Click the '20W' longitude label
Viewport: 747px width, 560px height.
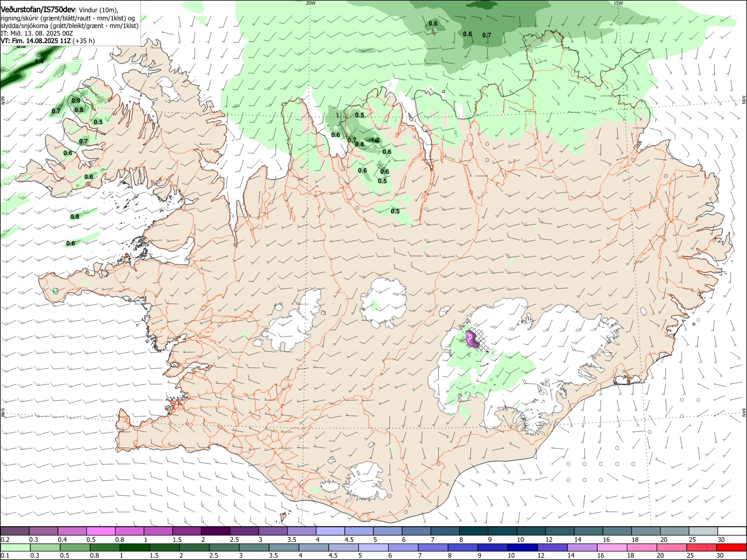310,3
